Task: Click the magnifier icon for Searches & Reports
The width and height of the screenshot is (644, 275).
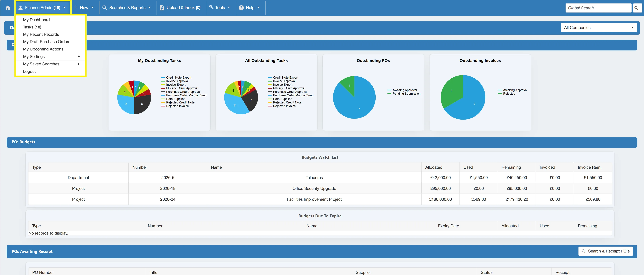Action: click(x=105, y=8)
